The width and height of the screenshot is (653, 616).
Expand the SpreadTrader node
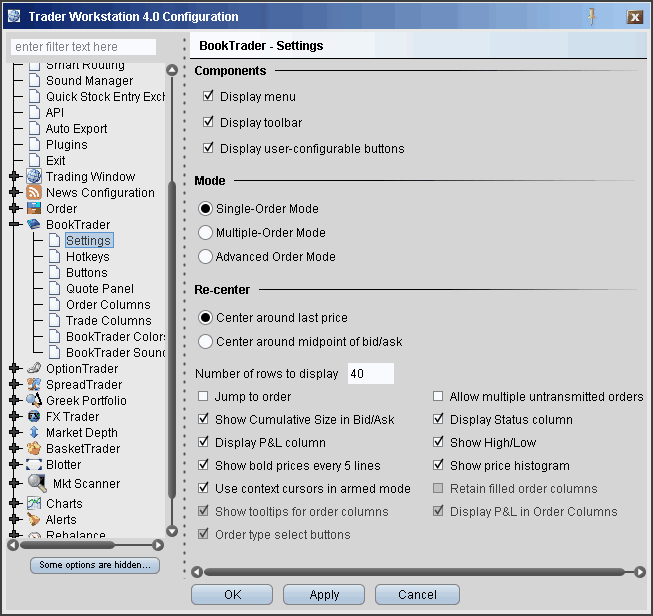click(15, 384)
